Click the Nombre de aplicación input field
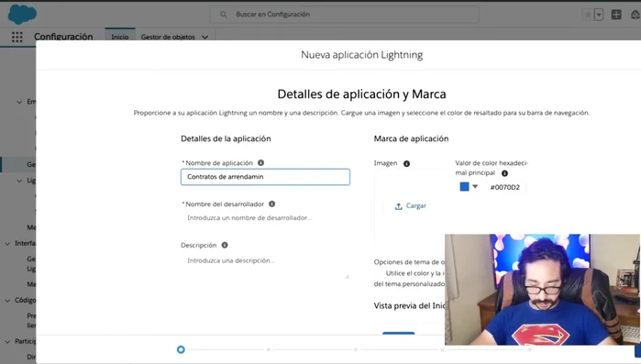The image size is (641, 364). click(x=265, y=177)
